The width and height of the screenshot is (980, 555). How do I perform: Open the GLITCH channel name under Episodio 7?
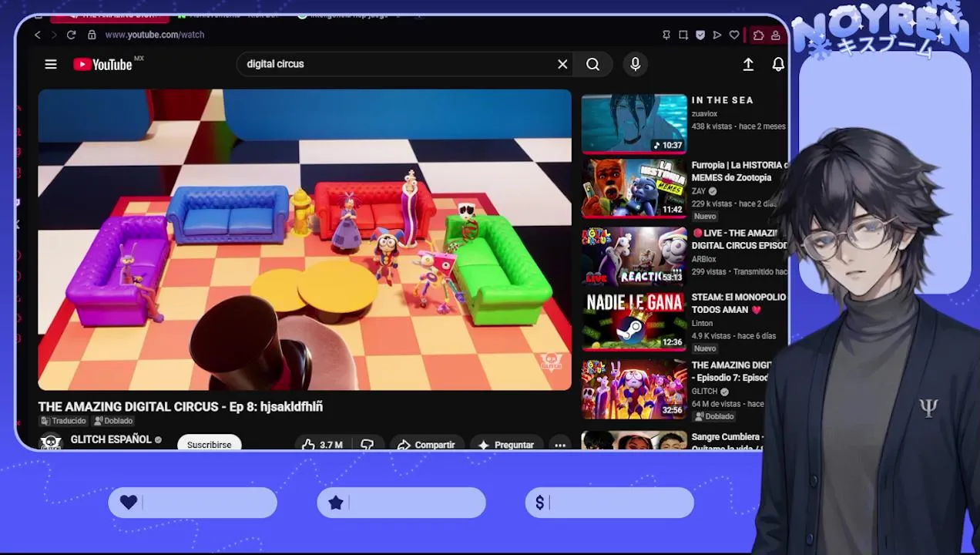704,391
